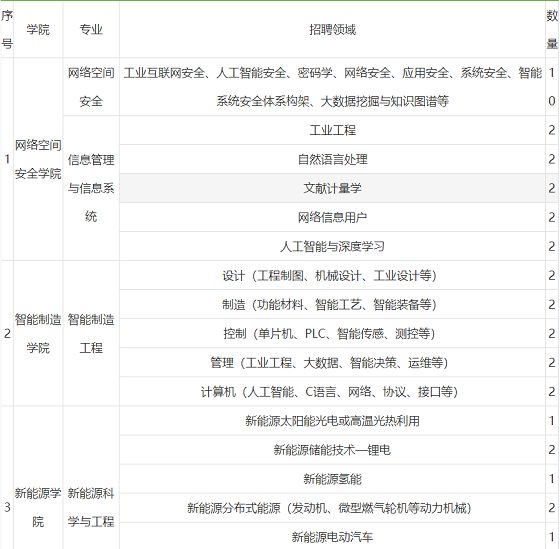Click the 网络空间安全学院 cell
This screenshot has height=549, width=560.
[38, 159]
